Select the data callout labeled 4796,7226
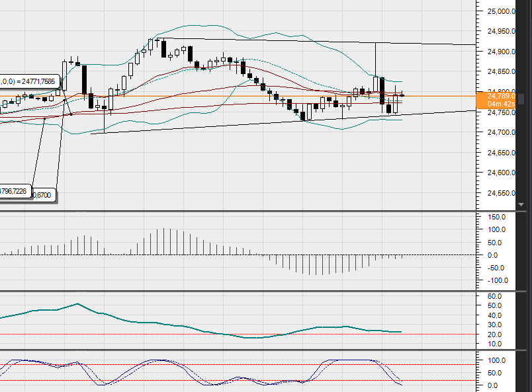Screen dimensions: 532x392 click(x=15, y=190)
